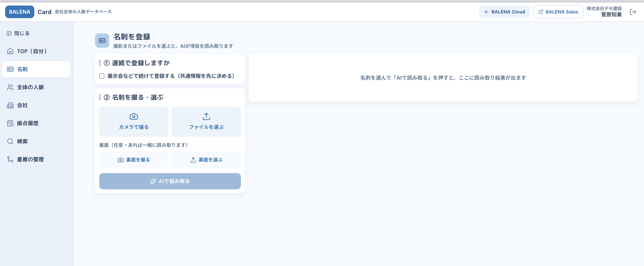Click カメラで撮る button
This screenshot has width=644, height=266.
click(x=134, y=122)
